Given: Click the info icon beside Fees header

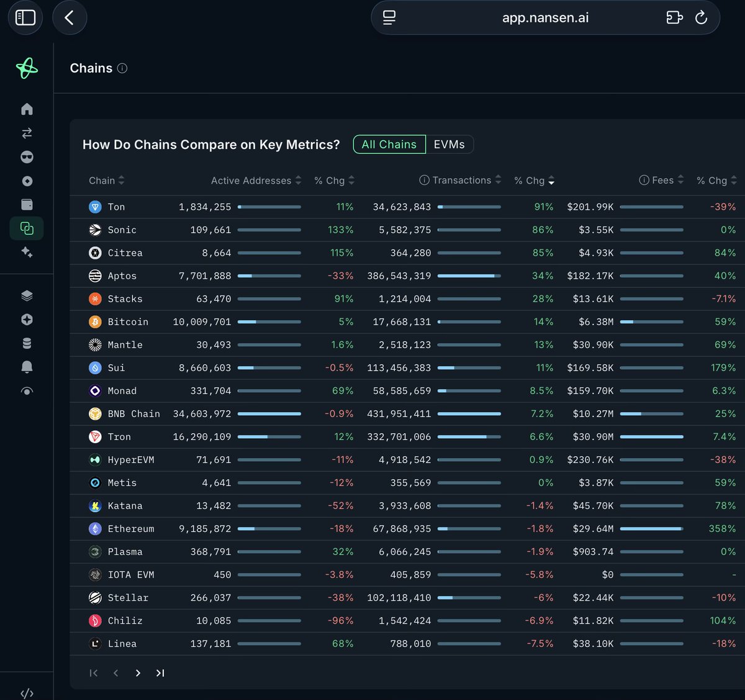Looking at the screenshot, I should coord(644,180).
